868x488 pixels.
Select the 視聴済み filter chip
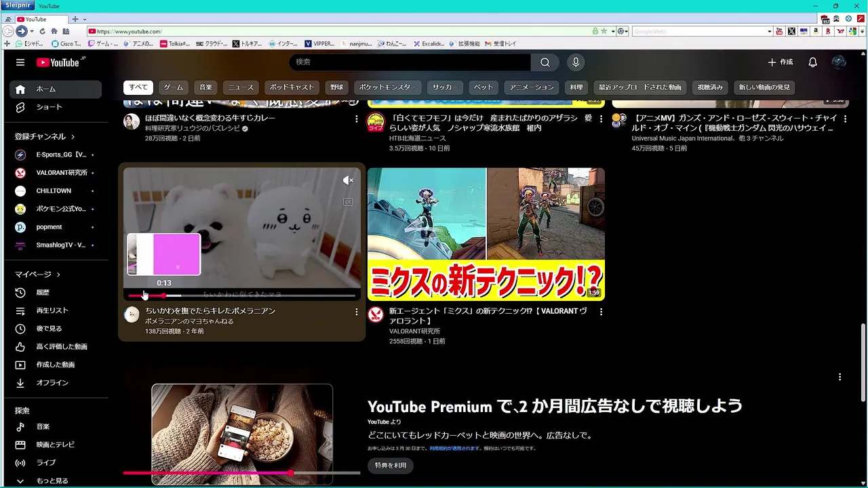coord(710,87)
